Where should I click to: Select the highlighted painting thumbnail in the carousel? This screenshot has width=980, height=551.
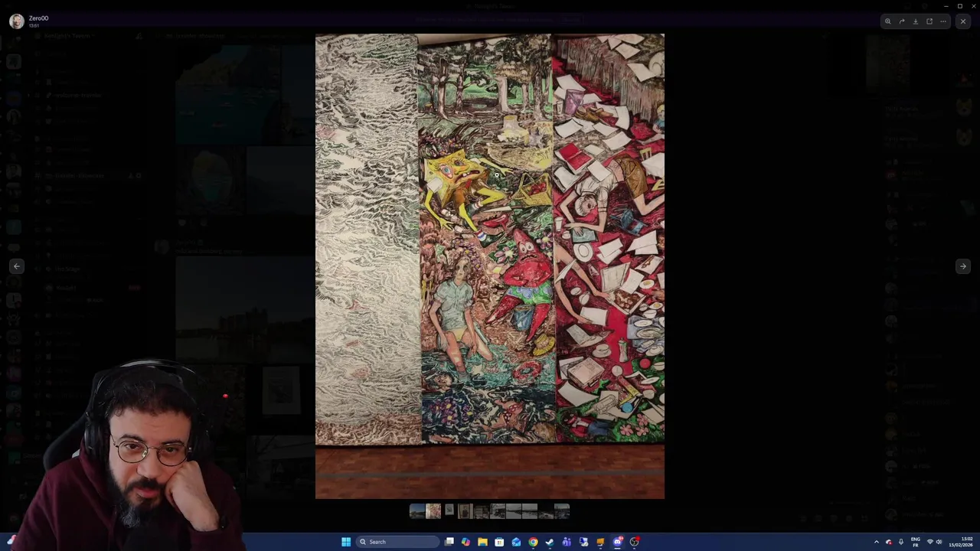433,511
